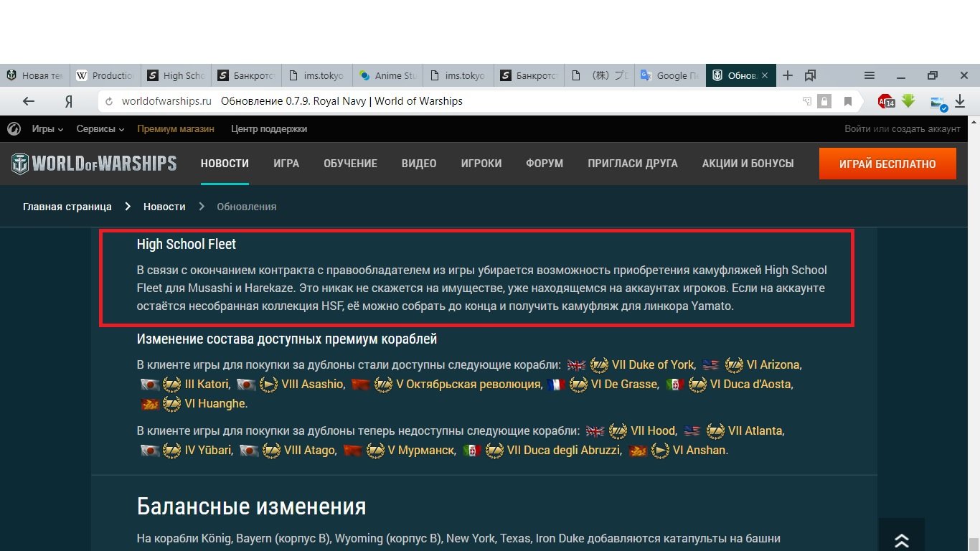Open the mail extension icon with checkmark
Viewport: 980px width, 551px height.
[938, 102]
